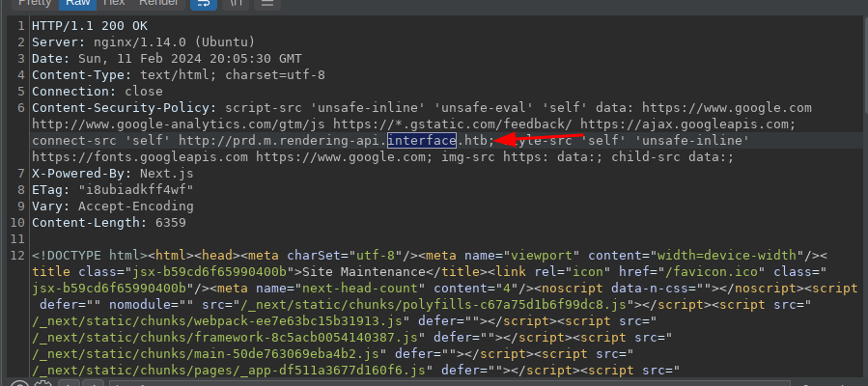Viewport: 868px width, 386px height.
Task: Click the 'Server:' header name
Action: [x=59, y=42]
